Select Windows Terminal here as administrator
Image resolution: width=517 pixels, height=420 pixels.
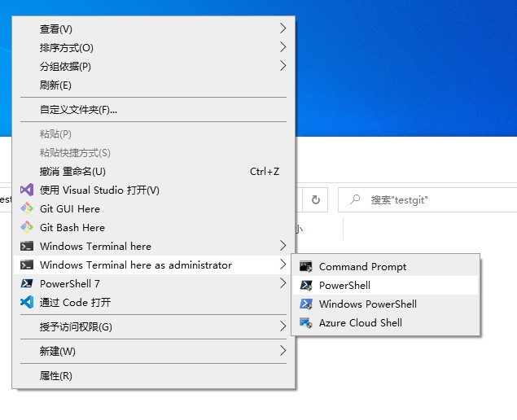click(153, 265)
